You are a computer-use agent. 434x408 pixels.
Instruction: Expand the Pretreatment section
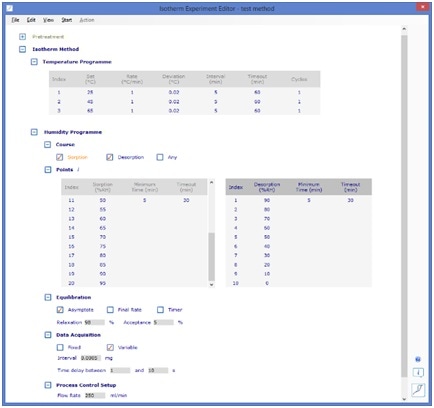(22, 37)
